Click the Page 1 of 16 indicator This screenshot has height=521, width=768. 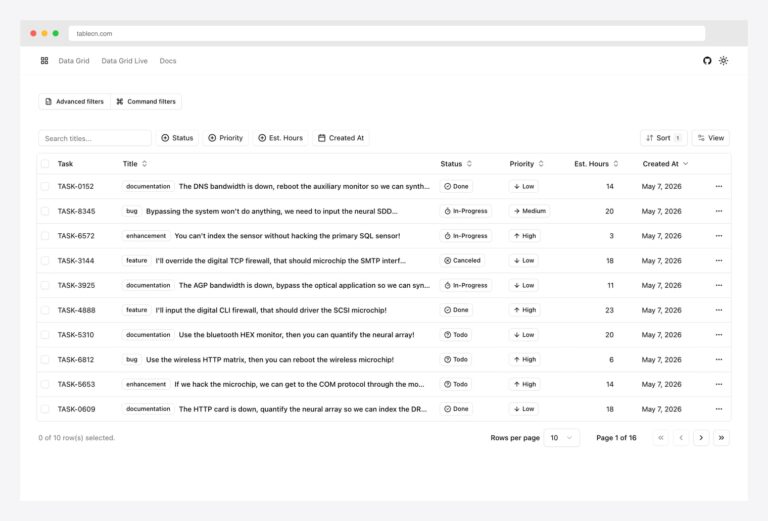click(616, 438)
